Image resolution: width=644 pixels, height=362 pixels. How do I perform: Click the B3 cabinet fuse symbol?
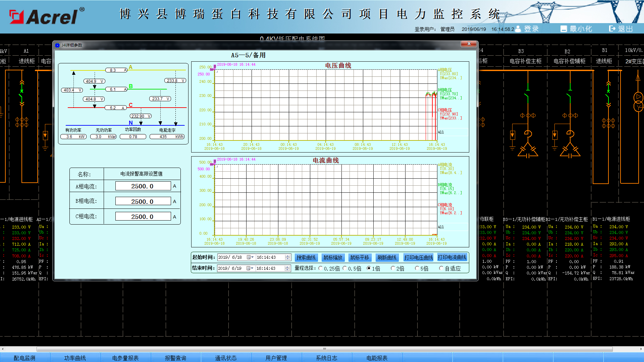[x=513, y=135]
